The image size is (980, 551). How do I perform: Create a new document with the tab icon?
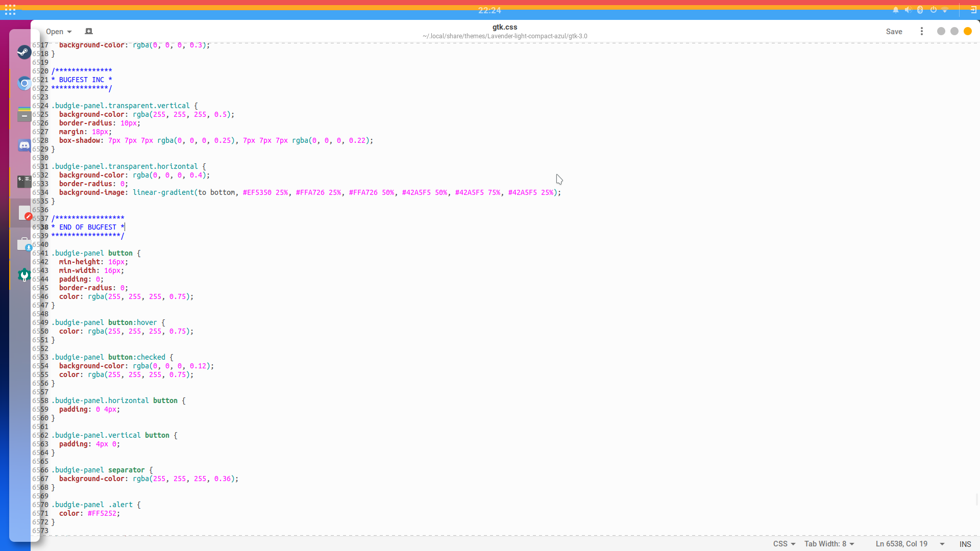tap(89, 31)
